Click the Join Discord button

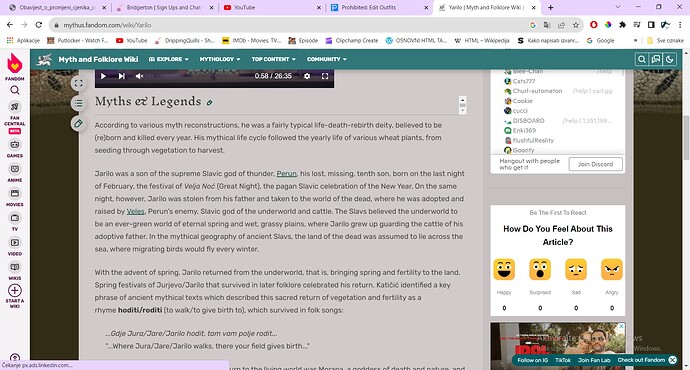click(x=595, y=164)
